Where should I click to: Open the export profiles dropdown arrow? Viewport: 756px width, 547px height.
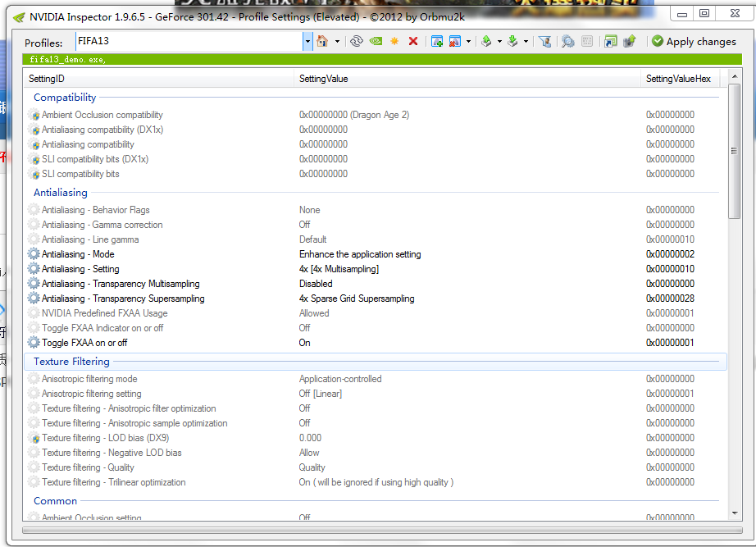pyautogui.click(x=499, y=42)
